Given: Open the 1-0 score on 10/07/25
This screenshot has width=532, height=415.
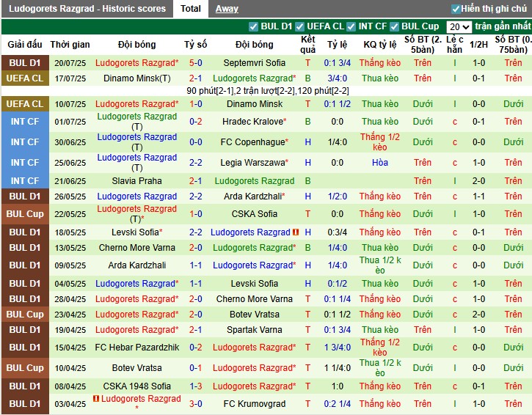Looking at the screenshot, I should pyautogui.click(x=195, y=104).
